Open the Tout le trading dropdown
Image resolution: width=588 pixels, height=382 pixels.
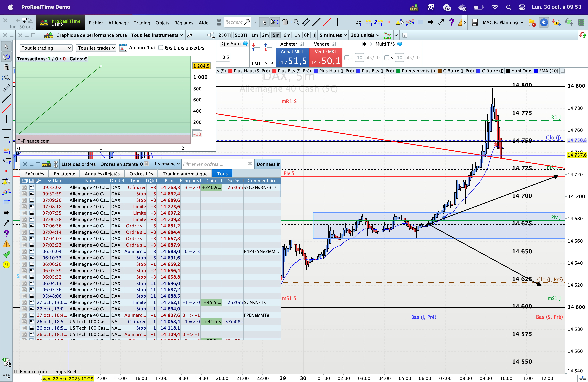[46, 48]
